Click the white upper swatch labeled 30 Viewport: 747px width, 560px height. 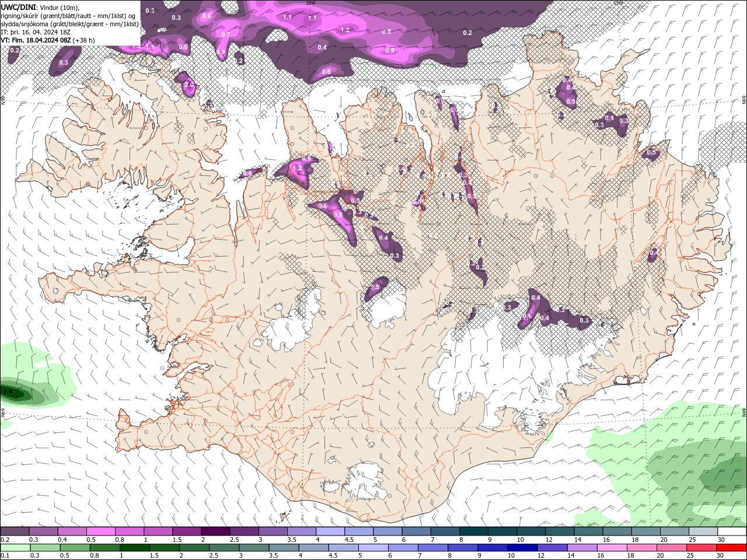(x=731, y=531)
